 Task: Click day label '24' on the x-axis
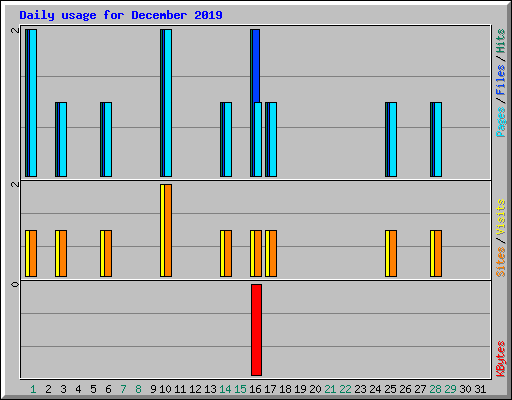(375, 389)
